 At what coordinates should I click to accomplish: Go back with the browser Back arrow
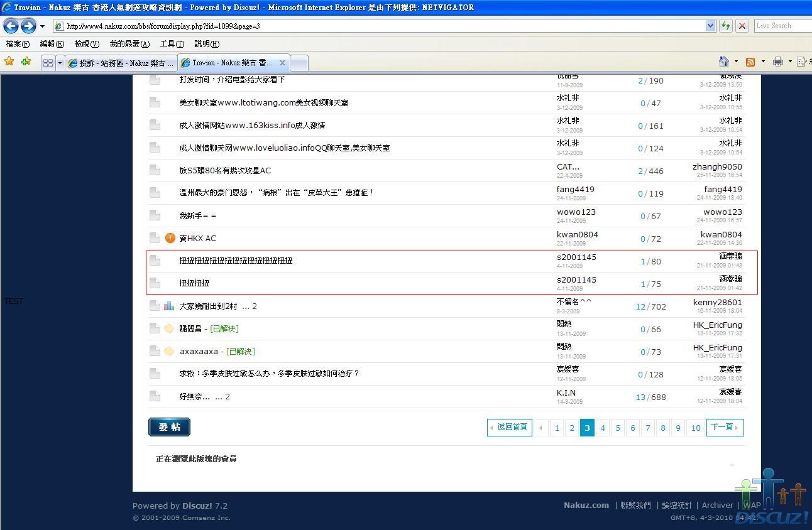tap(11, 26)
